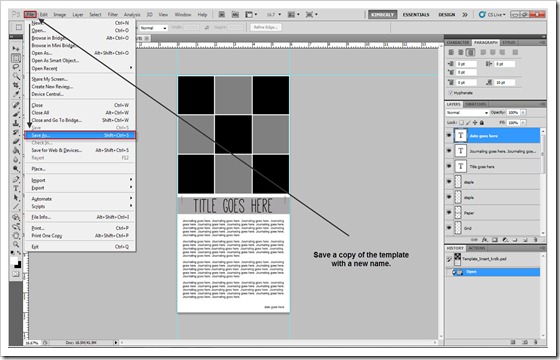Select the Clone Stamp tool
The width and height of the screenshot is (560, 360).
tap(16, 123)
